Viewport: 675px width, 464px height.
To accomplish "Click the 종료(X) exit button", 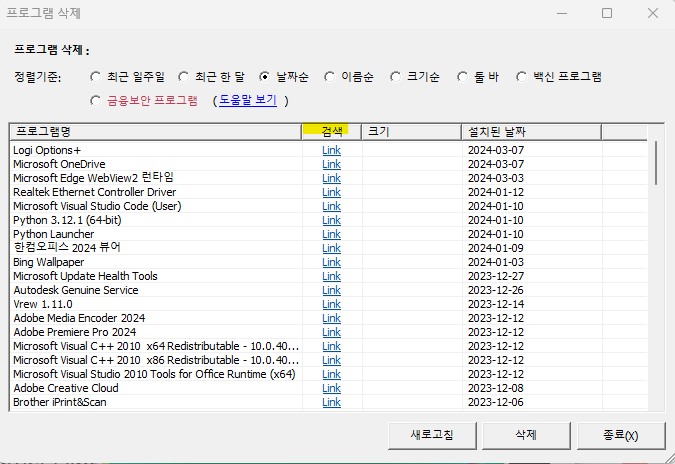I will click(x=621, y=435).
